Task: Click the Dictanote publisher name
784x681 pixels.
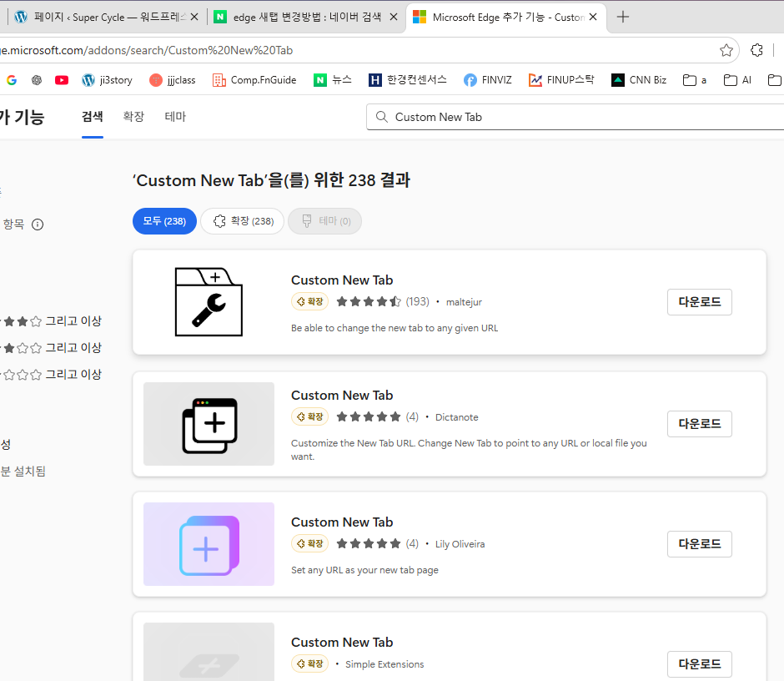Action: tap(456, 417)
